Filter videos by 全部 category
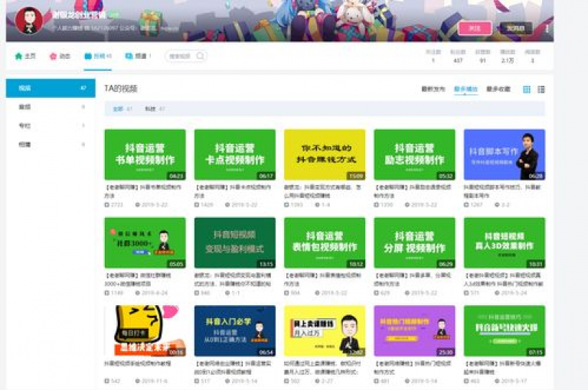 point(122,109)
